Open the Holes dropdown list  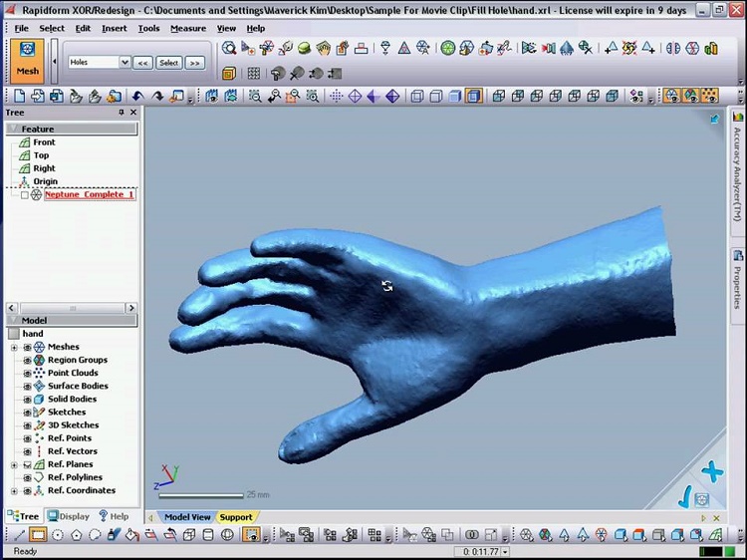pos(124,62)
